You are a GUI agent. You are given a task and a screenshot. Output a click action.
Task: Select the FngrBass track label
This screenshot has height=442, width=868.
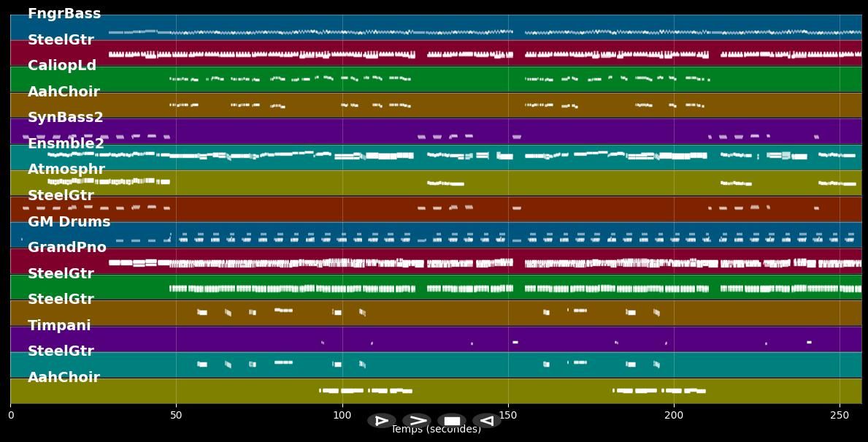[64, 14]
